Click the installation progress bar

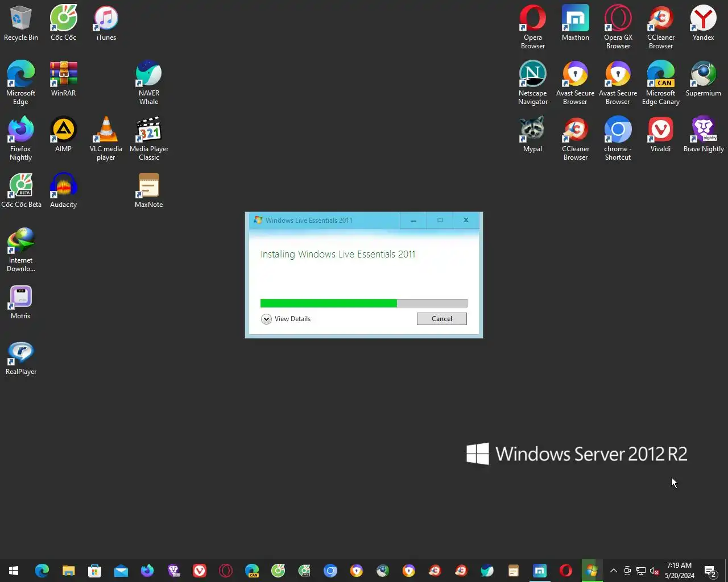point(363,303)
